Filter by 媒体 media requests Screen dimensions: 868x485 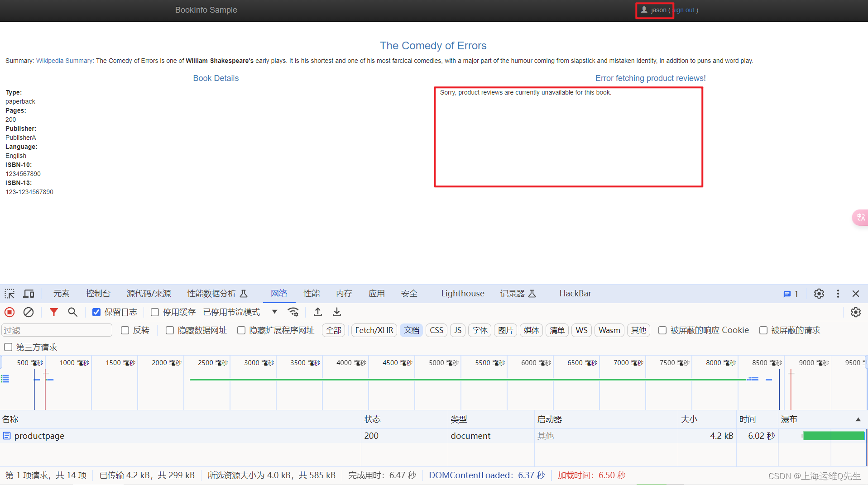(532, 330)
